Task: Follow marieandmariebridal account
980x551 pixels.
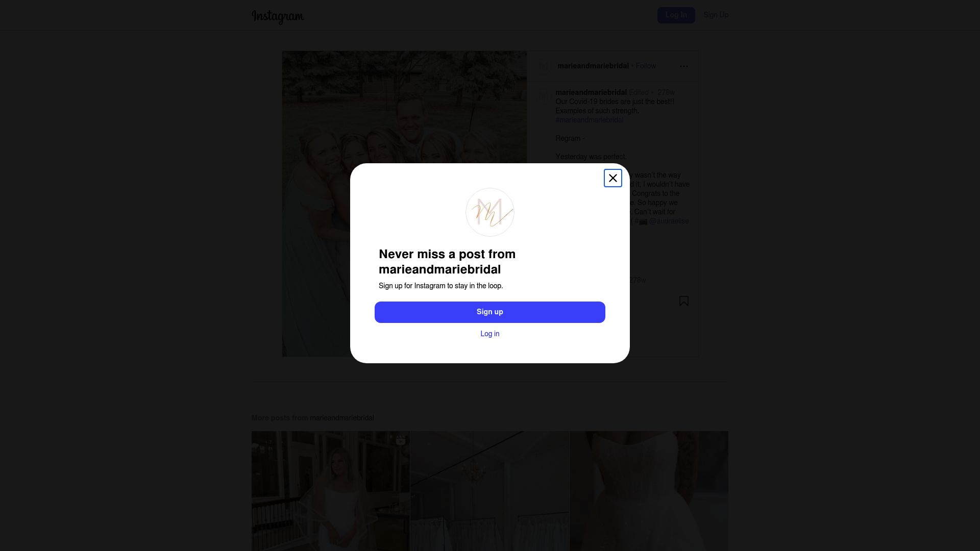Action: pos(646,66)
